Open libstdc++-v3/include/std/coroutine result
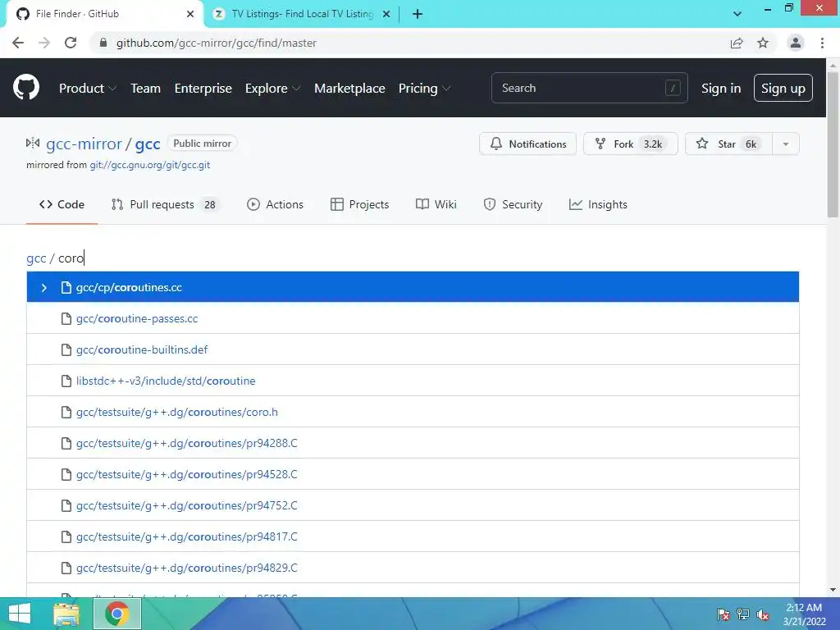Image resolution: width=840 pixels, height=630 pixels. click(x=166, y=381)
